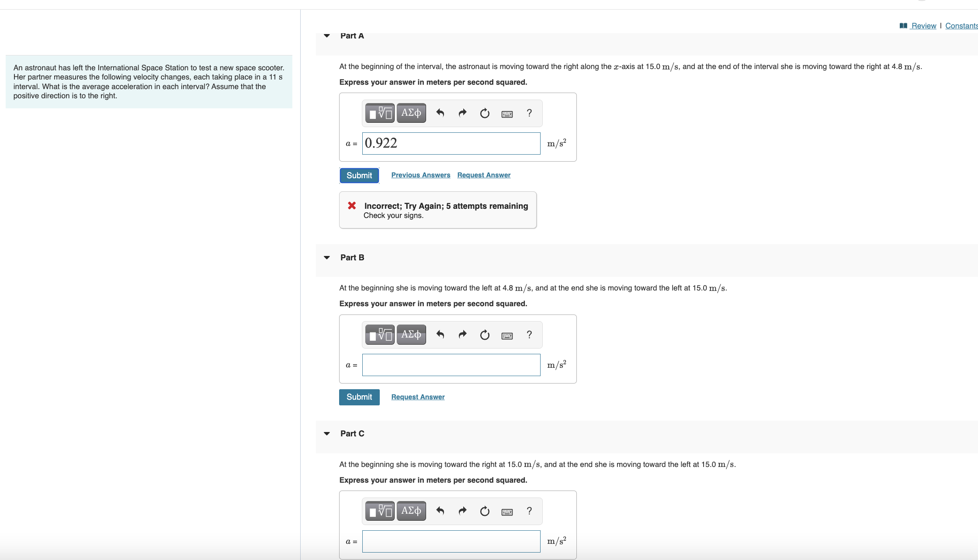Click the Previous Answers link in Part A

tap(420, 175)
